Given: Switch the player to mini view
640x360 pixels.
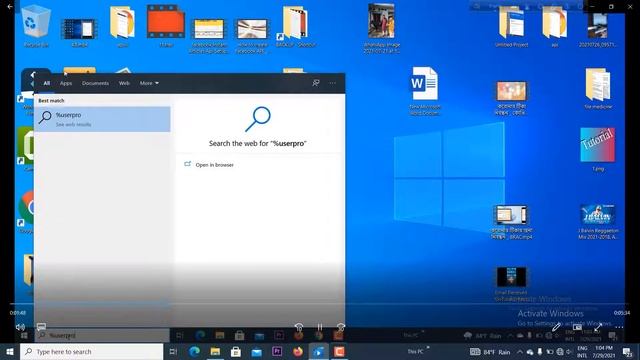Looking at the screenshot, I should pyautogui.click(x=577, y=327).
